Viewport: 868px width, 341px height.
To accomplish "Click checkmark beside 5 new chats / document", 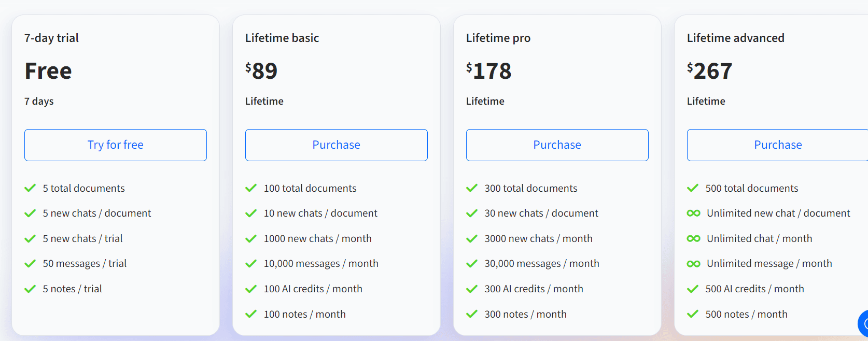I will [x=30, y=213].
